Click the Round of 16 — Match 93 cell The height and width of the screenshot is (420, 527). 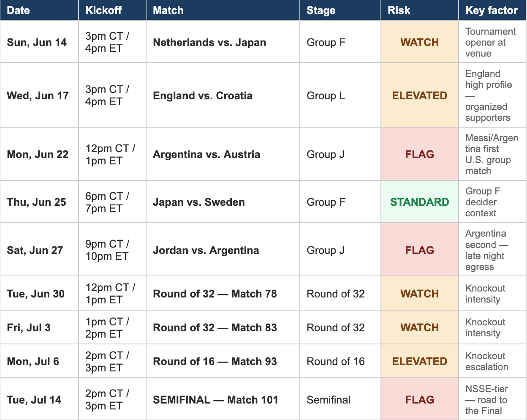click(x=223, y=361)
